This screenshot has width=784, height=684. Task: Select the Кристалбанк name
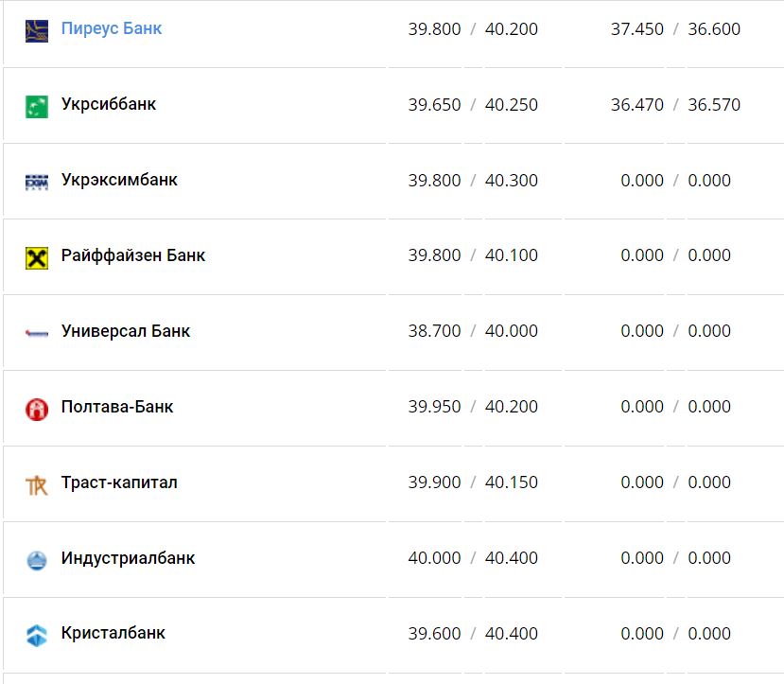point(113,634)
